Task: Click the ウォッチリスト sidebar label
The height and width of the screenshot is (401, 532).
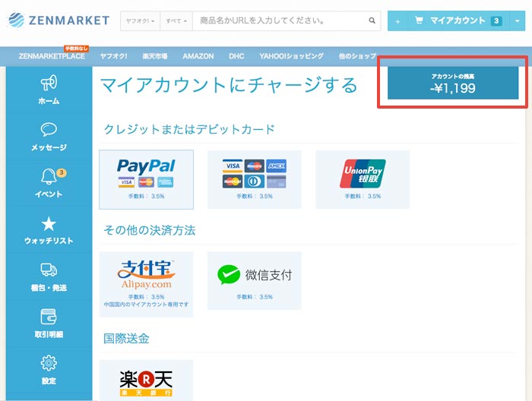Action: (49, 241)
